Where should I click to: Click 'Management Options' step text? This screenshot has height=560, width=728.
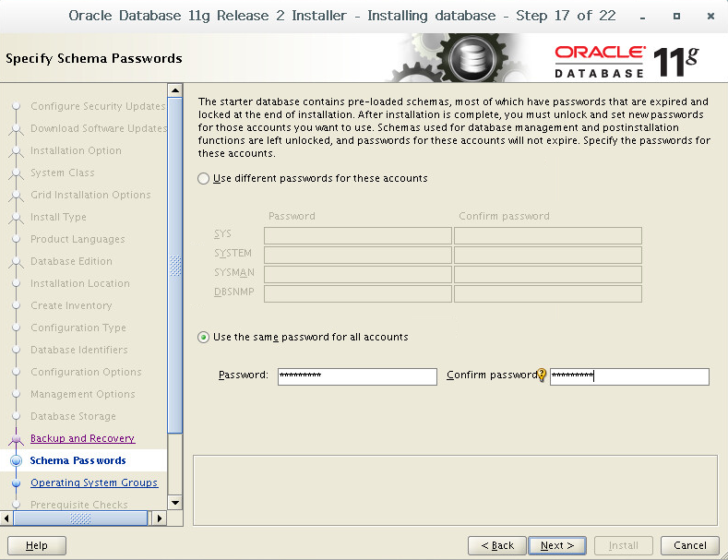(83, 394)
